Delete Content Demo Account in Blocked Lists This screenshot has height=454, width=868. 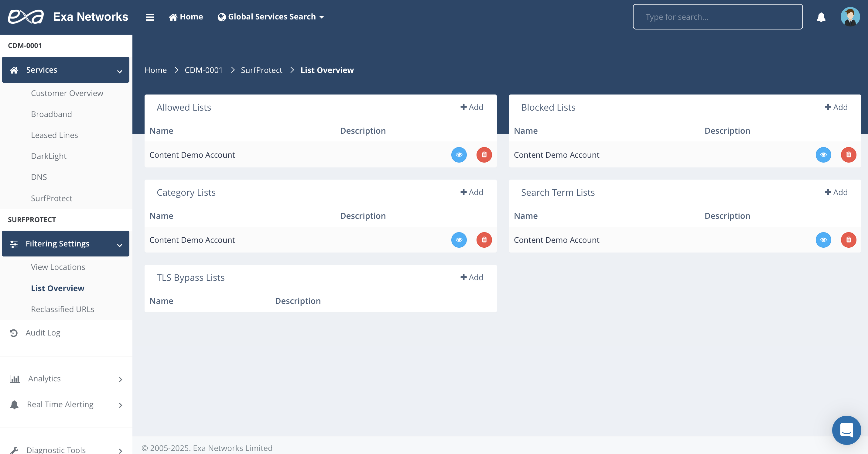click(848, 155)
